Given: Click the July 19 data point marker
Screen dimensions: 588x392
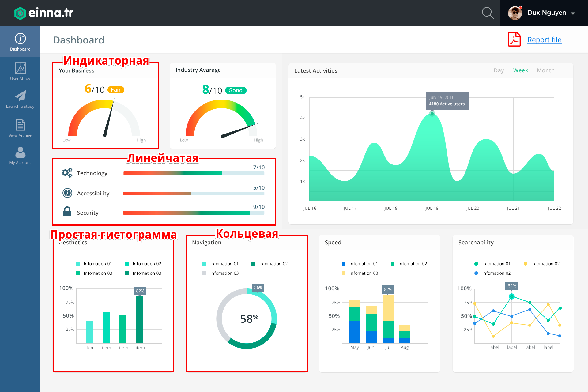Looking at the screenshot, I should 432,114.
